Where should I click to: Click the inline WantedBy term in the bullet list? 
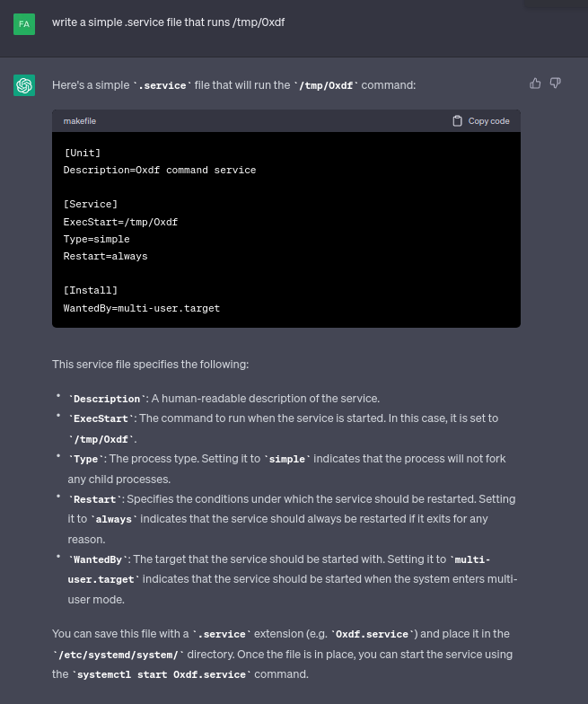tap(100, 559)
